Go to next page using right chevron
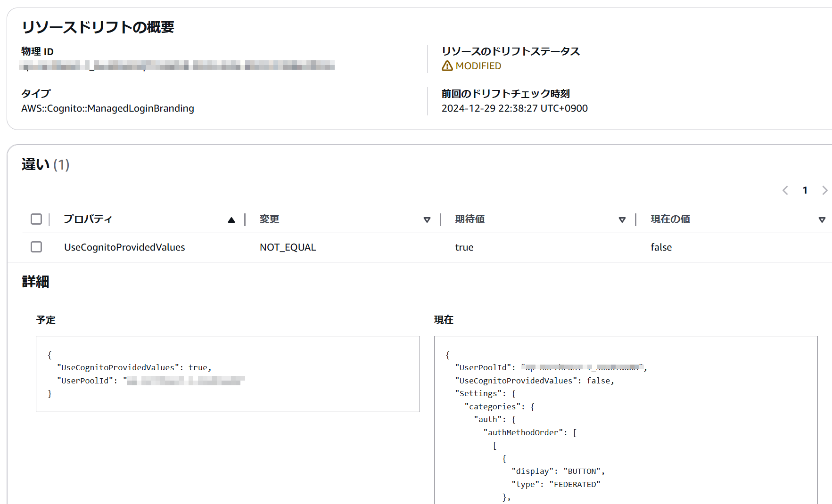This screenshot has width=832, height=504. [825, 190]
